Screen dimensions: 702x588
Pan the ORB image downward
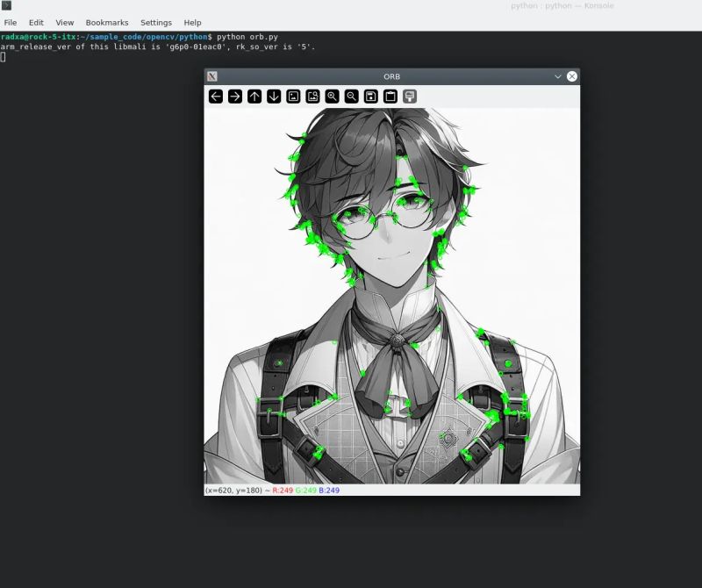pos(274,97)
